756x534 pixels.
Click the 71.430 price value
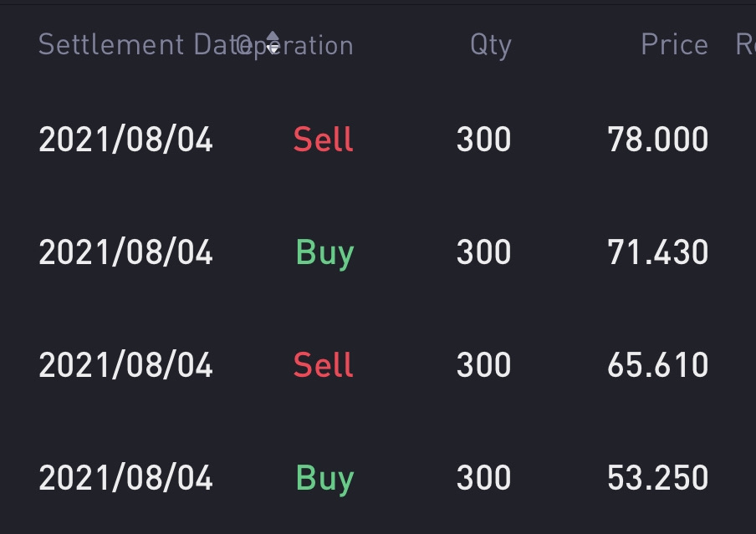pos(657,252)
